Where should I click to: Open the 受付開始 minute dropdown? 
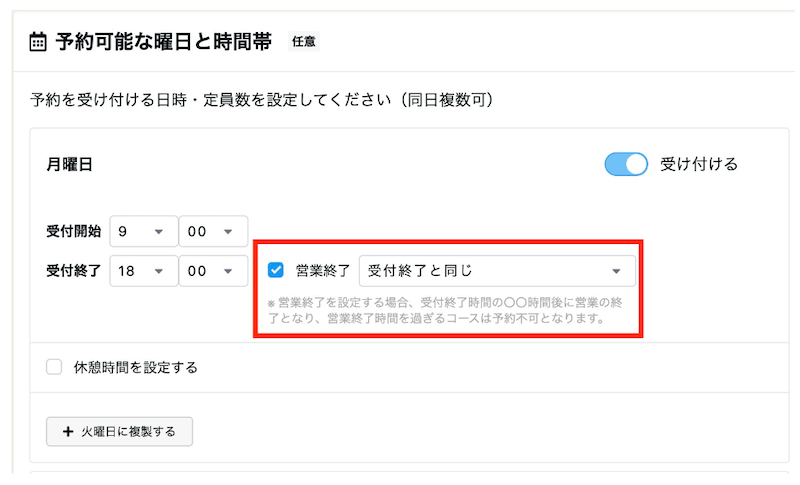click(212, 231)
